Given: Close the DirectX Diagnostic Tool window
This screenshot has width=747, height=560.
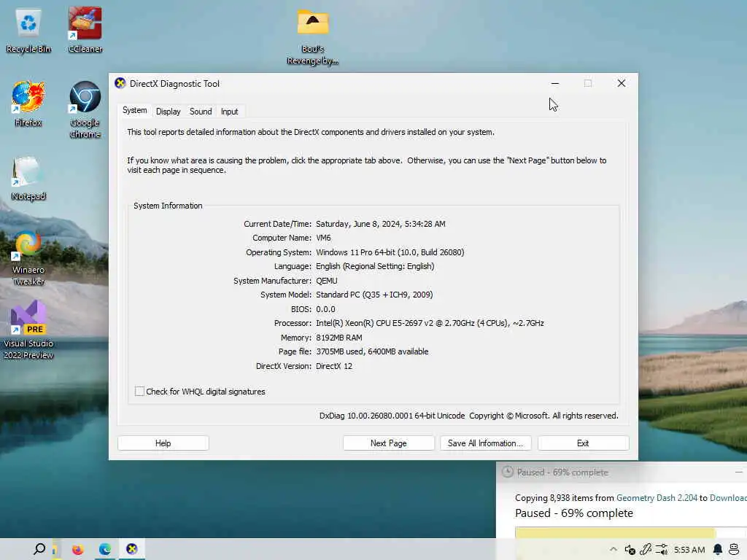Looking at the screenshot, I should (622, 83).
